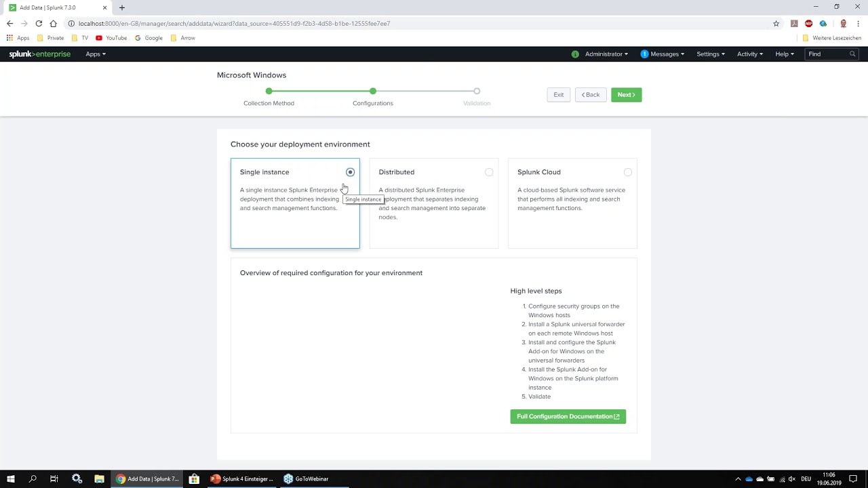Screen dimensions: 868x488
Task: Switch to the Add Data Splunk tab
Action: pyautogui.click(x=56, y=7)
